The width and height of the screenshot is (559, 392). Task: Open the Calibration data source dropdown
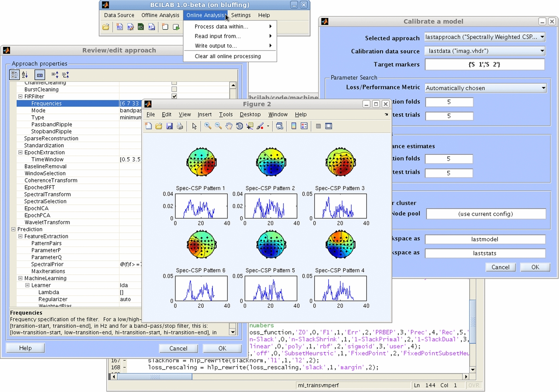pyautogui.click(x=485, y=51)
